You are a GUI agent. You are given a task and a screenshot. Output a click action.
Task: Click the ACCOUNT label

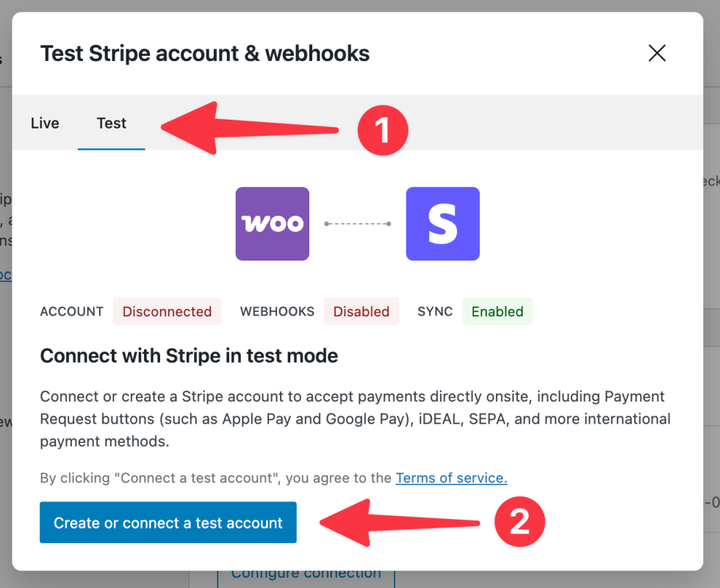(x=72, y=311)
